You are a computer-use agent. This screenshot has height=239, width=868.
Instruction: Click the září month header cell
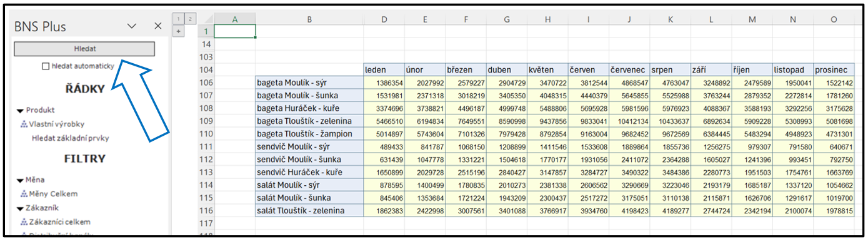[x=711, y=70]
